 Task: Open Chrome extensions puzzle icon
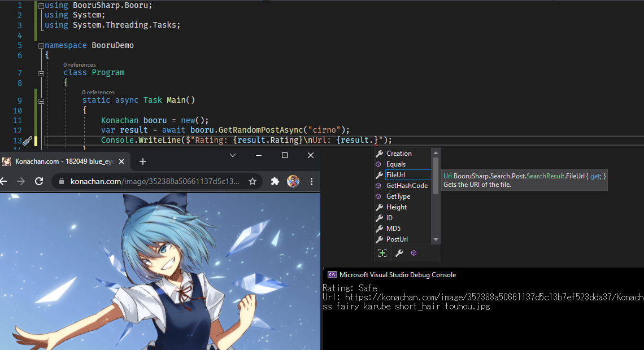pyautogui.click(x=275, y=181)
